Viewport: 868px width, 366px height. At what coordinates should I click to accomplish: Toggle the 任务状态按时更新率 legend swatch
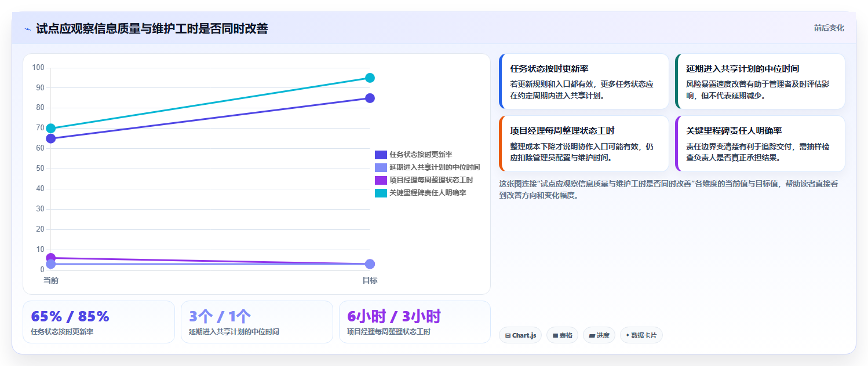[x=381, y=155]
